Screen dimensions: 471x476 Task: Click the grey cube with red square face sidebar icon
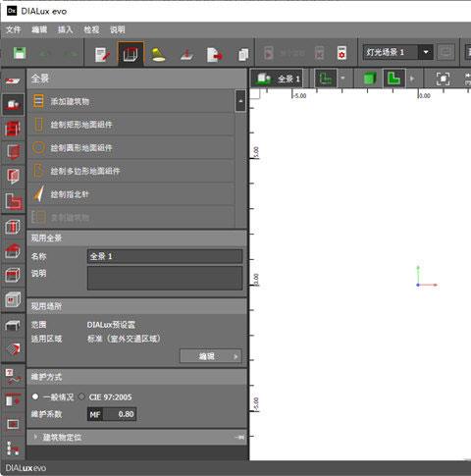[13, 299]
